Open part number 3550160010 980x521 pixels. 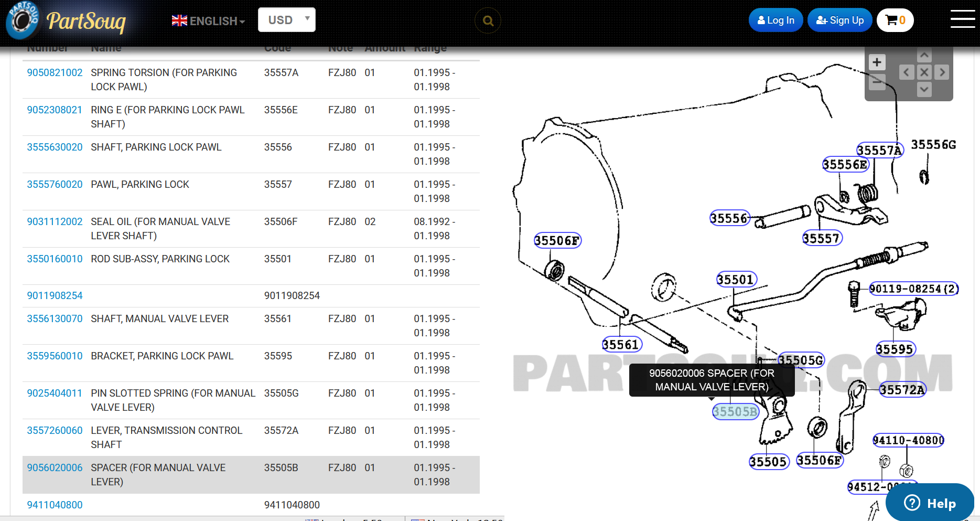tap(55, 259)
